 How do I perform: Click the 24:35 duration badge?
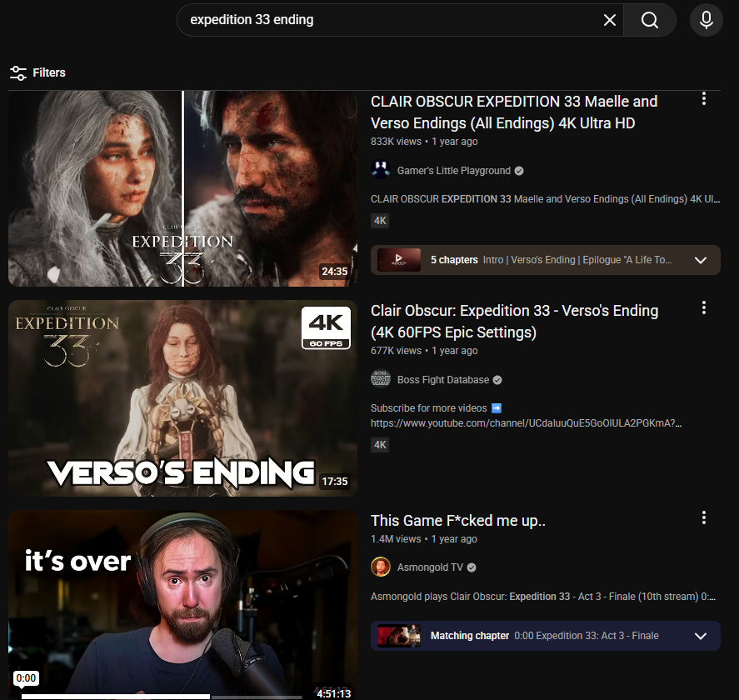[334, 272]
